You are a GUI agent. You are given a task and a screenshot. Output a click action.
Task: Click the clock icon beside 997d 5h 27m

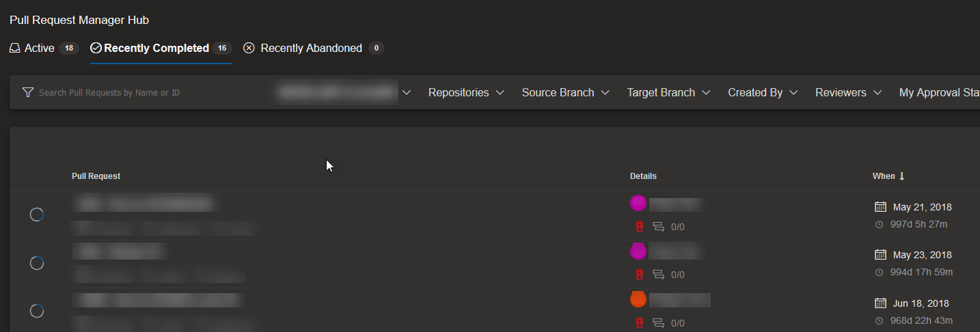pyautogui.click(x=880, y=224)
